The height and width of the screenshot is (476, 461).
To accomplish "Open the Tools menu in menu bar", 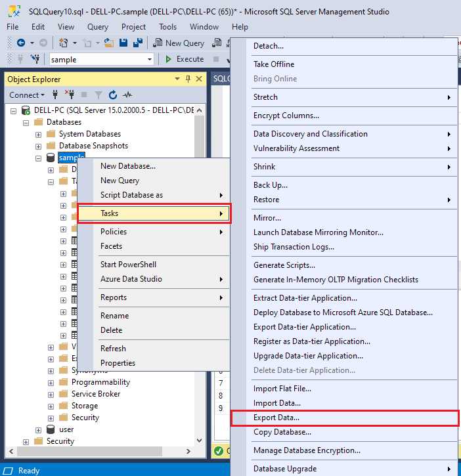I will (167, 27).
